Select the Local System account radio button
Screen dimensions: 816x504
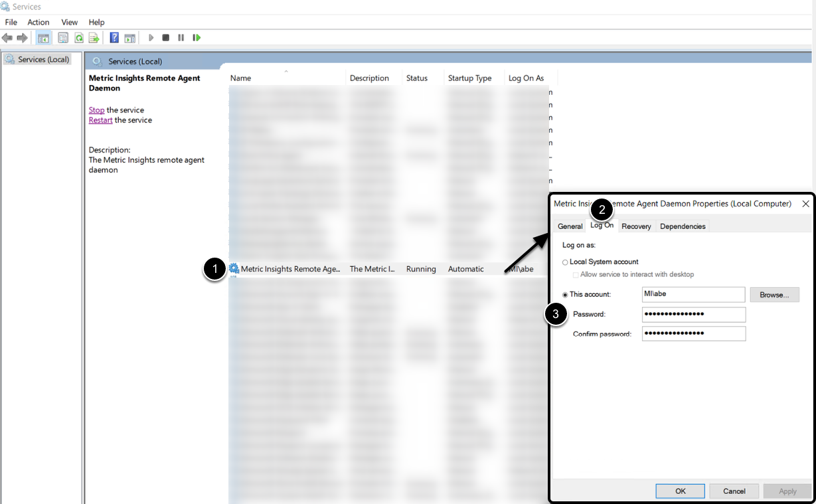click(566, 262)
